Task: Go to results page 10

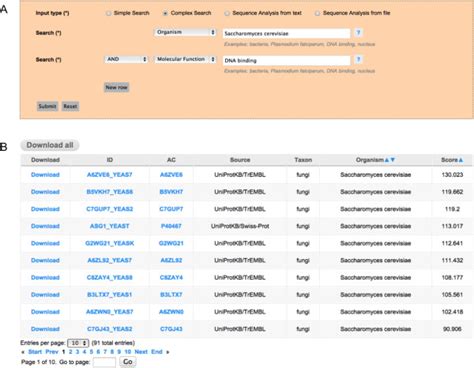Action: [x=128, y=352]
